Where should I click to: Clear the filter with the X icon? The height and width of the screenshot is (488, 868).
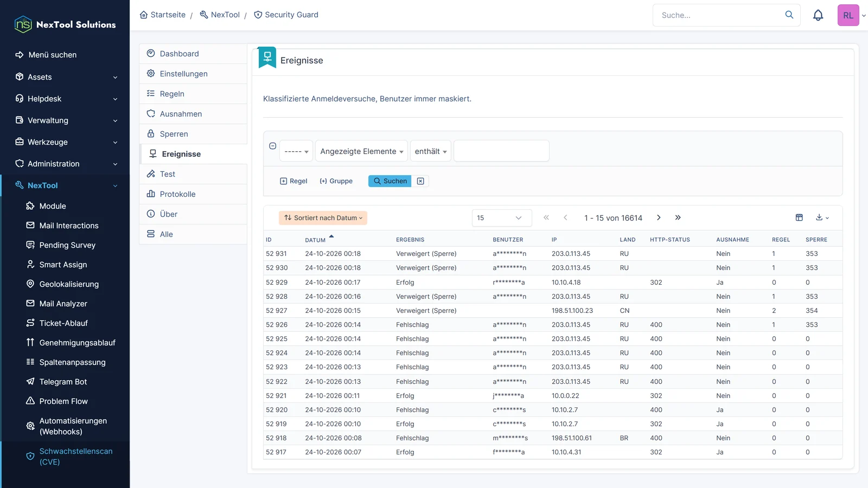click(x=420, y=181)
